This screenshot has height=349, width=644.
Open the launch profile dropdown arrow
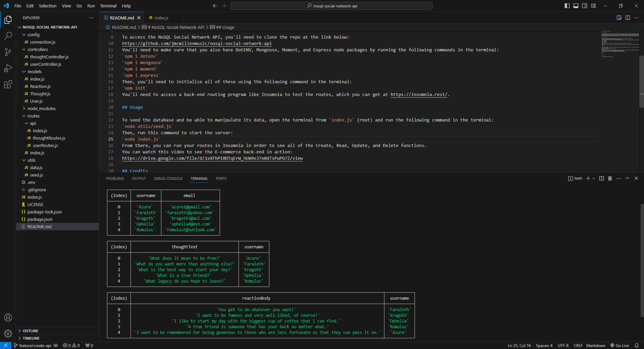click(594, 179)
